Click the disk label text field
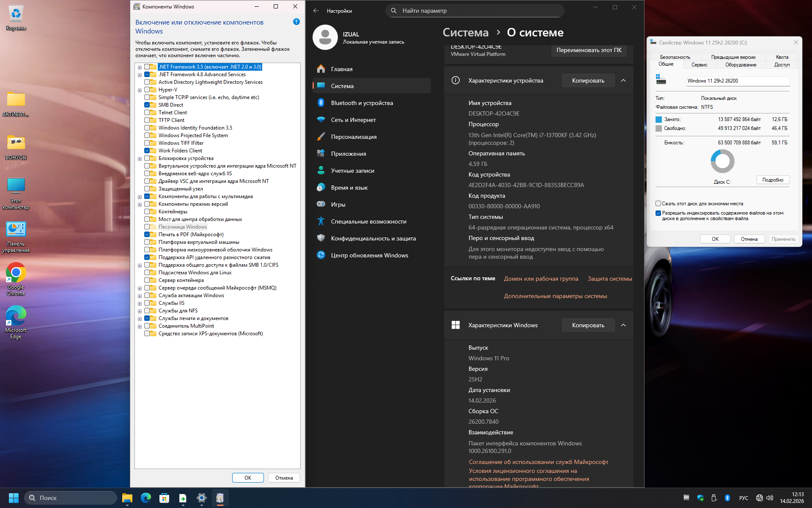This screenshot has width=812, height=508. coord(738,81)
